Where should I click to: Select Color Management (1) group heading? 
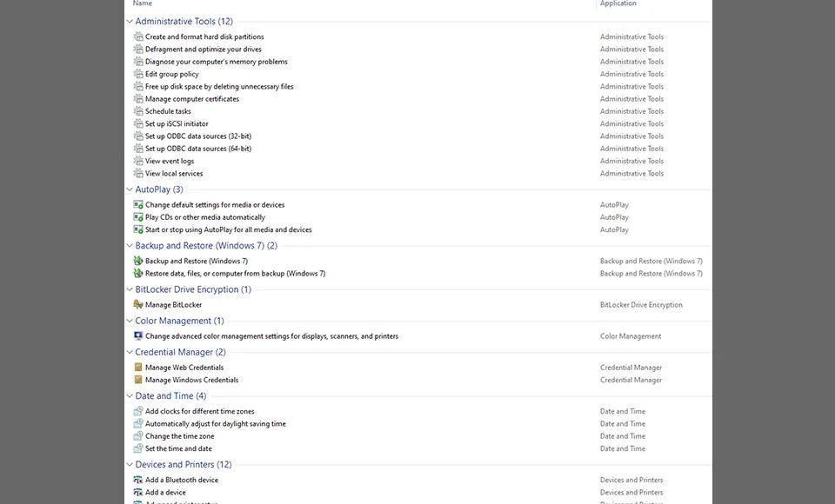click(x=179, y=321)
